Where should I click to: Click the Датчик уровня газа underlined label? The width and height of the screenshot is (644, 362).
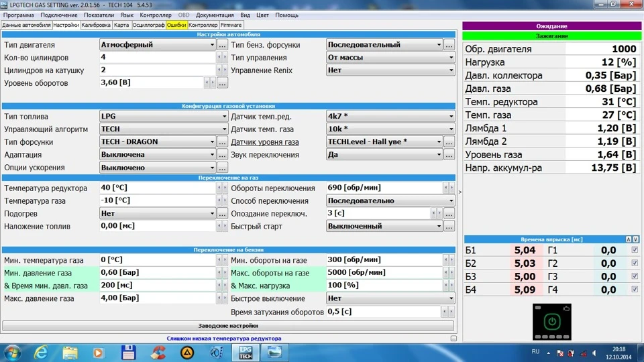click(264, 142)
